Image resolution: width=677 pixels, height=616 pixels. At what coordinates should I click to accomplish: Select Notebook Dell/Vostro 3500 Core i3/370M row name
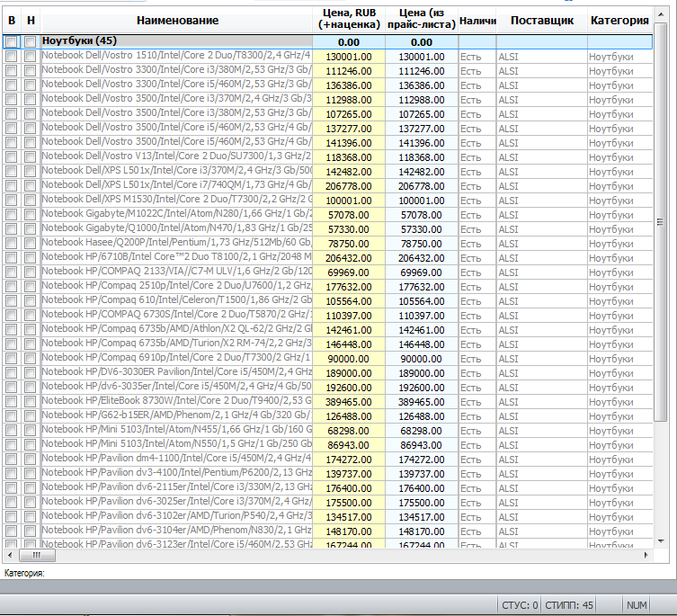(176, 99)
